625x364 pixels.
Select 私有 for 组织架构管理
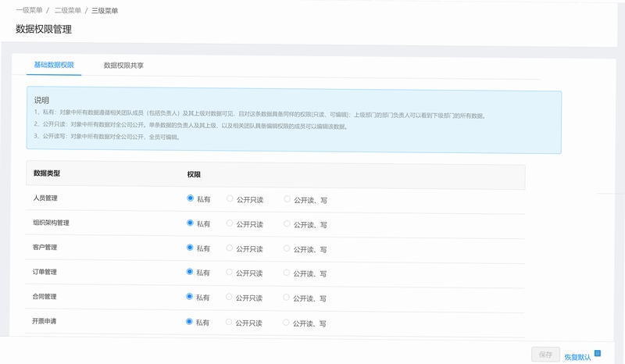[190, 223]
